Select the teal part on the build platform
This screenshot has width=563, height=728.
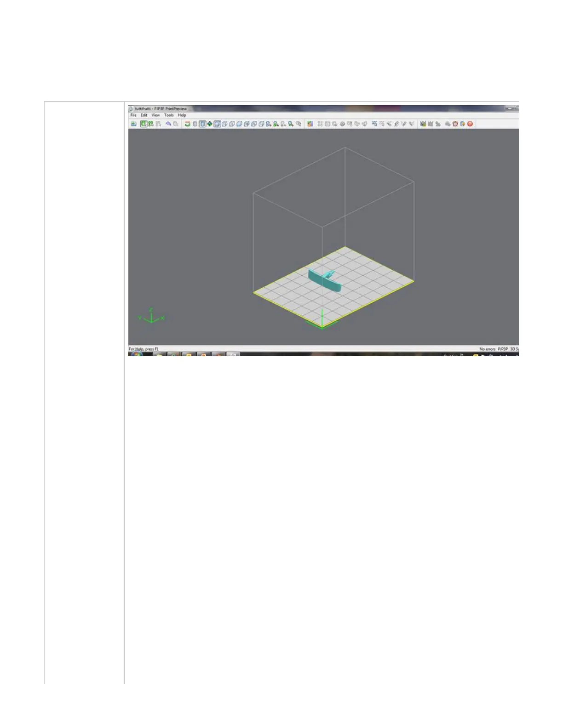point(325,280)
